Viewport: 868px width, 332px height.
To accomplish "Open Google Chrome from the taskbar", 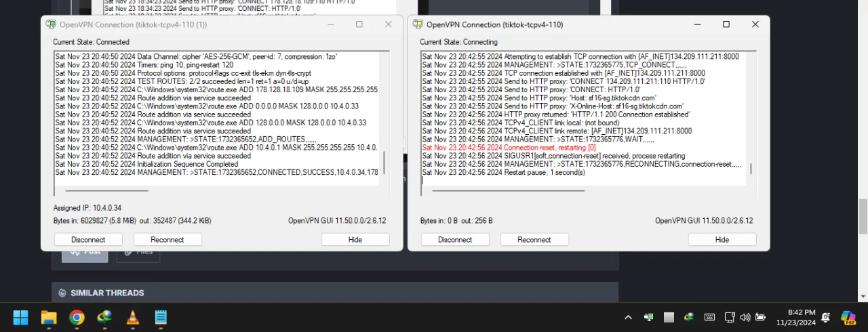I will 77,317.
